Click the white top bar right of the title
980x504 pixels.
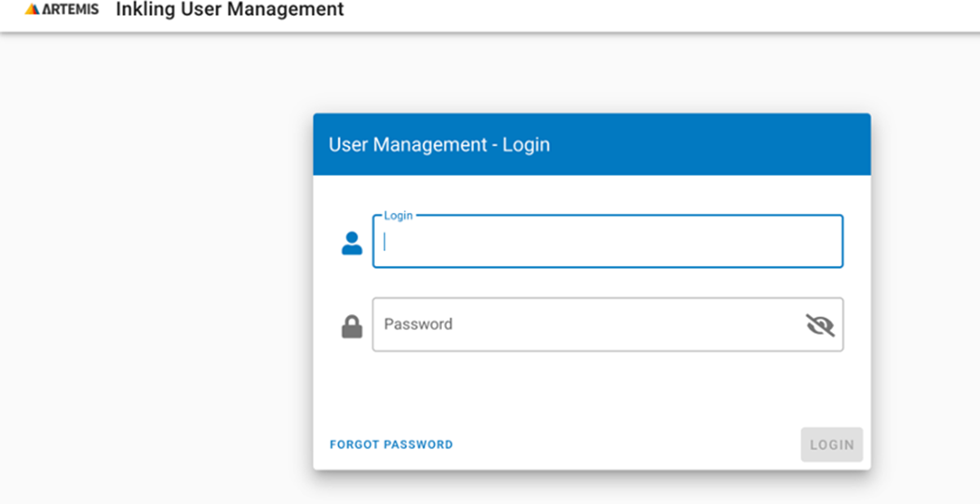point(651,13)
